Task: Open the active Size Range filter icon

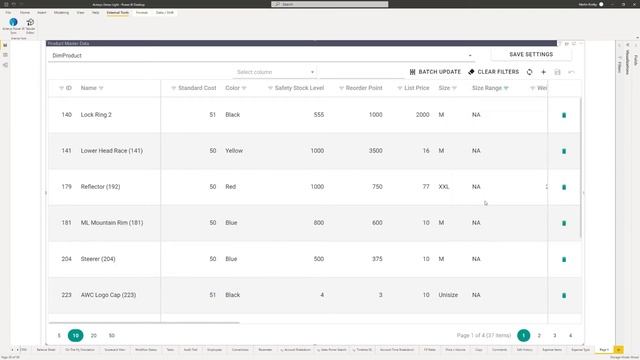Action: click(506, 88)
